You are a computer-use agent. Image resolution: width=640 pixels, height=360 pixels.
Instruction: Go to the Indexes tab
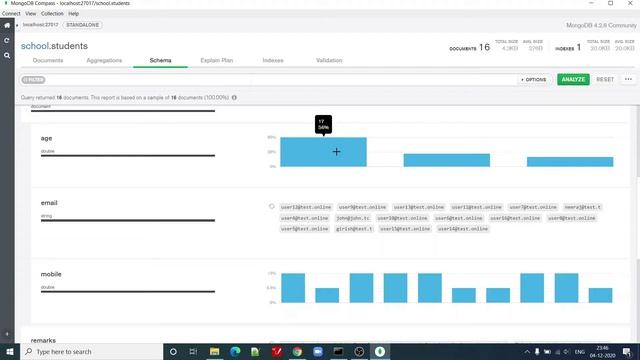point(273,60)
